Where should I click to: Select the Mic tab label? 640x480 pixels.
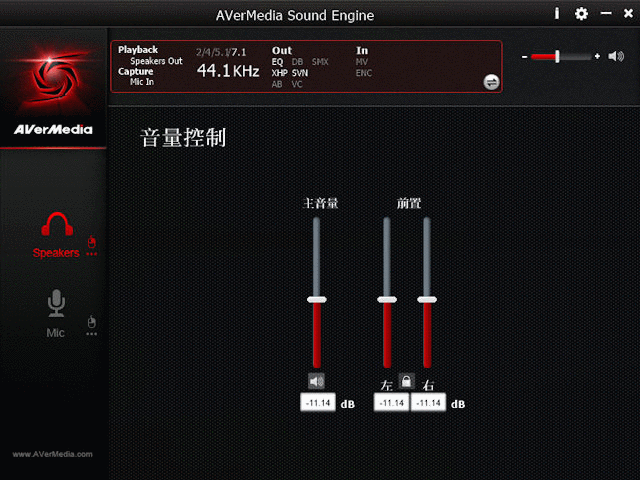pos(56,333)
